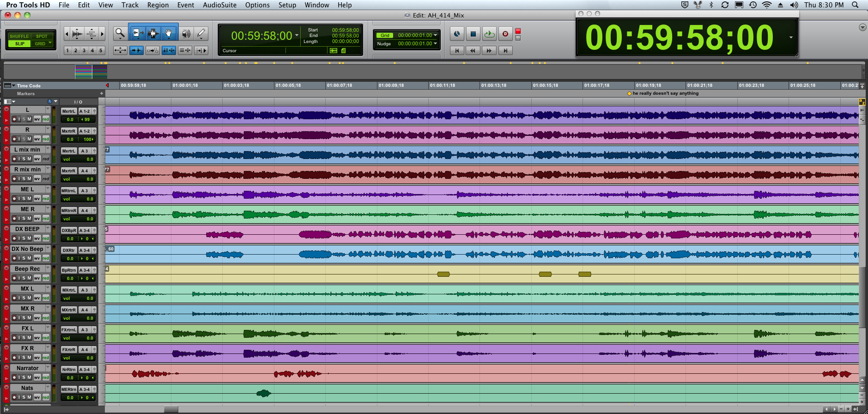Viewport: 868px width, 414px height.
Task: Click the Wi-Fi status icon
Action: 766,5
